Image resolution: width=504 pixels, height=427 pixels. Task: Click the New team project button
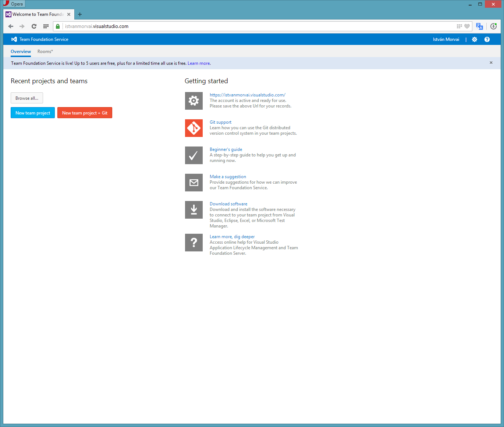[33, 113]
